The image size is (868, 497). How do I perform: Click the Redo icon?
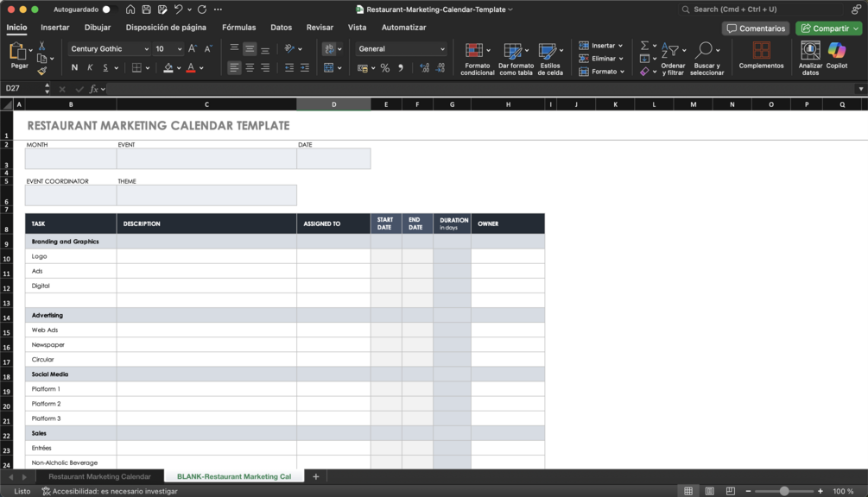[202, 9]
